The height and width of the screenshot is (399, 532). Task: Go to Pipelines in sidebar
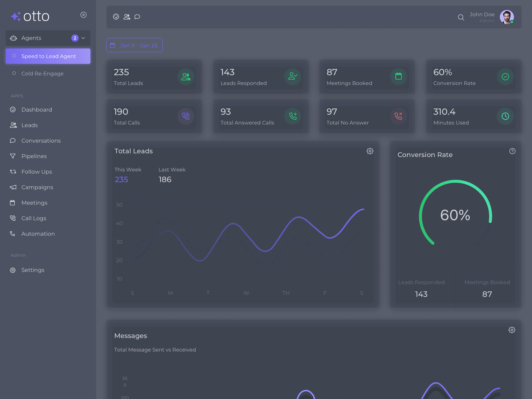34,156
